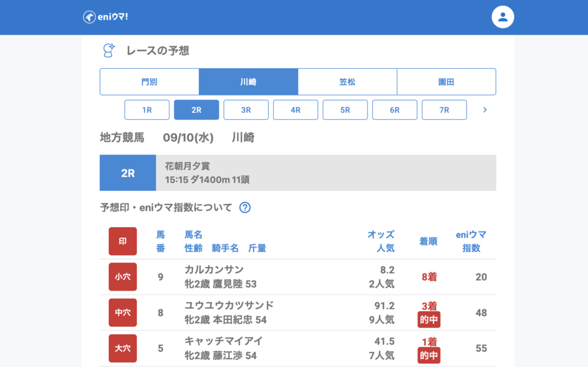588x367 pixels.
Task: Go to race 4R
Action: pyautogui.click(x=295, y=110)
